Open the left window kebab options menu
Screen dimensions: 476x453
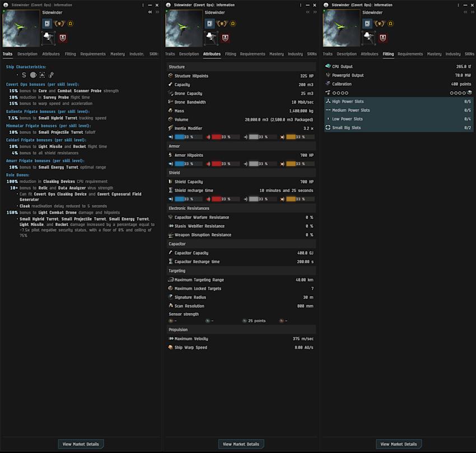click(x=143, y=5)
